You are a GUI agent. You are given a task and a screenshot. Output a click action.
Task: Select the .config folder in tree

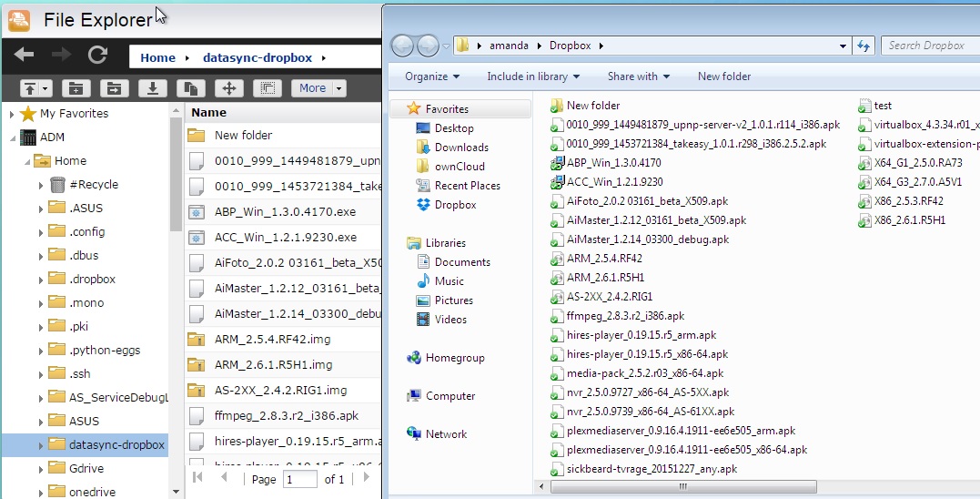pyautogui.click(x=86, y=231)
